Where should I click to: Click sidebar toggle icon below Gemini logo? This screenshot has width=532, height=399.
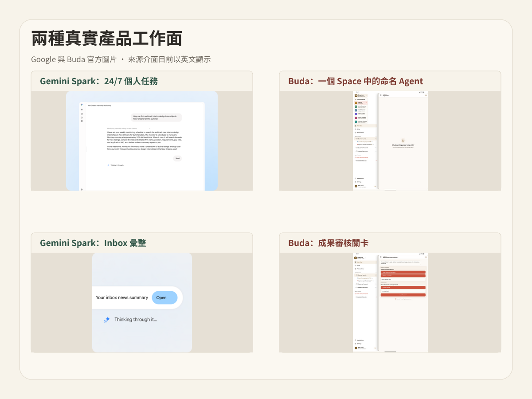click(82, 110)
